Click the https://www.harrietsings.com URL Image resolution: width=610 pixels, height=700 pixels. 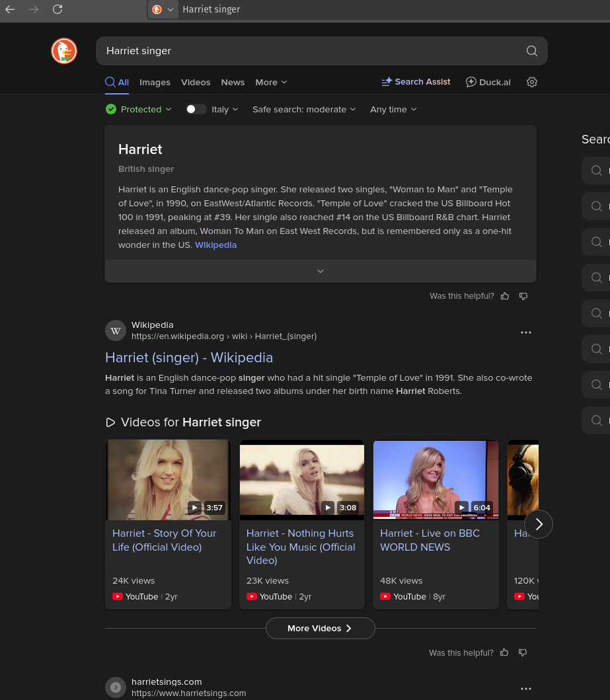pos(189,693)
